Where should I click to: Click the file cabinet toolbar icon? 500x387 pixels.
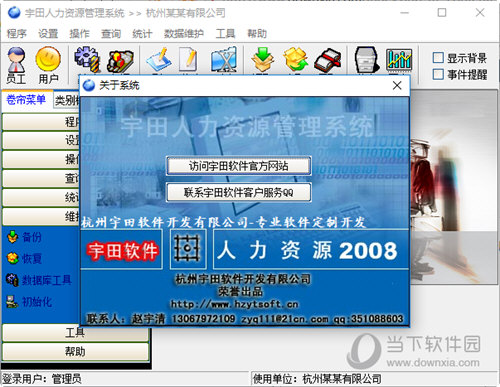[x=366, y=59]
